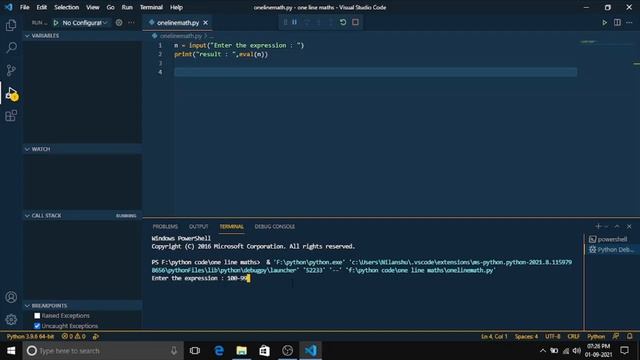Click the debug status icon in status bar
The height and width of the screenshot is (360, 640).
(96, 336)
